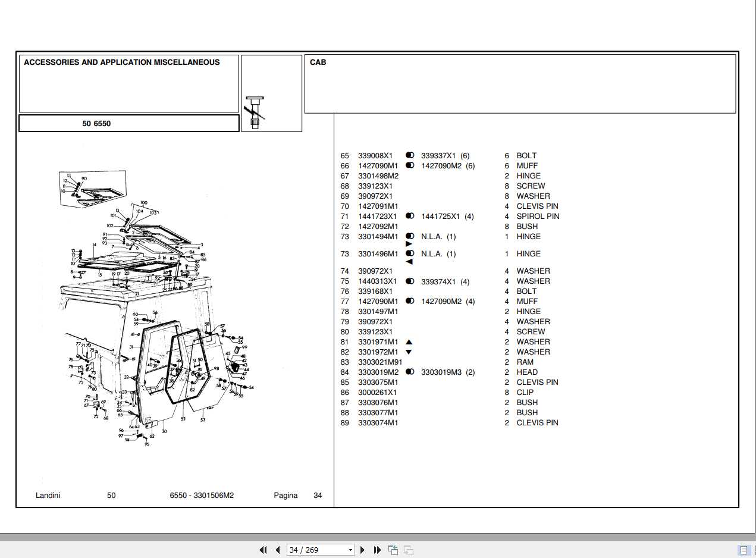Click the up triangle beside part 3301971M1

[x=408, y=341]
